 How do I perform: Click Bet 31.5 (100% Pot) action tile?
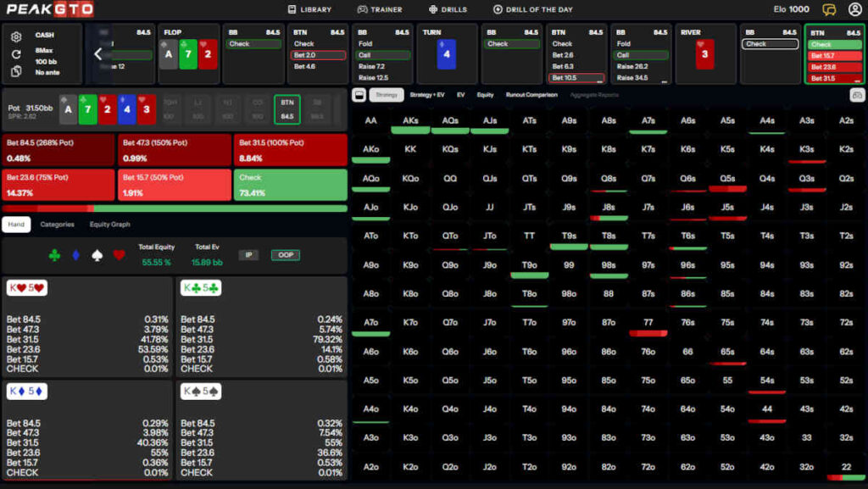click(x=291, y=150)
